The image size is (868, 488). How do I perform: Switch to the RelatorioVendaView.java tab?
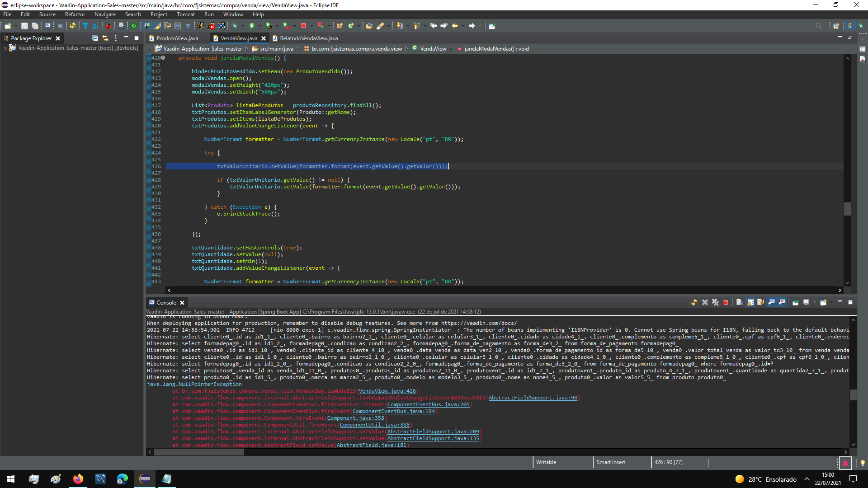pyautogui.click(x=308, y=38)
